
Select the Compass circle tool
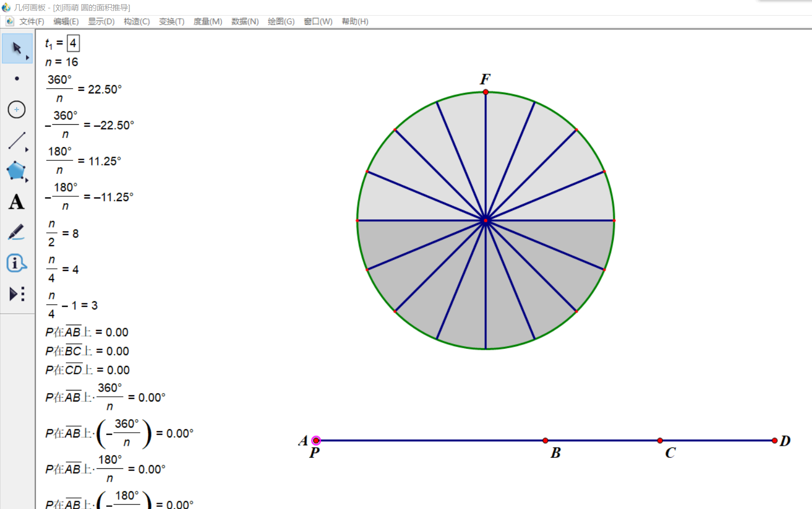point(17,110)
